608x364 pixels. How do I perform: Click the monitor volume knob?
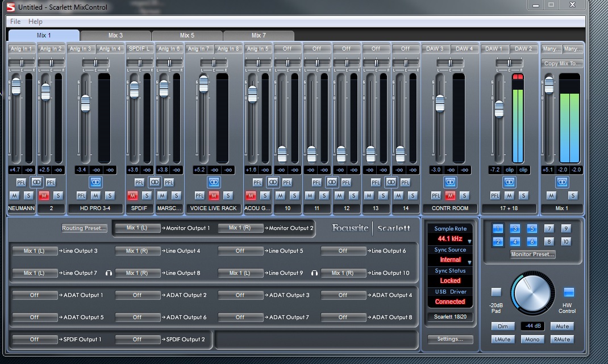532,294
